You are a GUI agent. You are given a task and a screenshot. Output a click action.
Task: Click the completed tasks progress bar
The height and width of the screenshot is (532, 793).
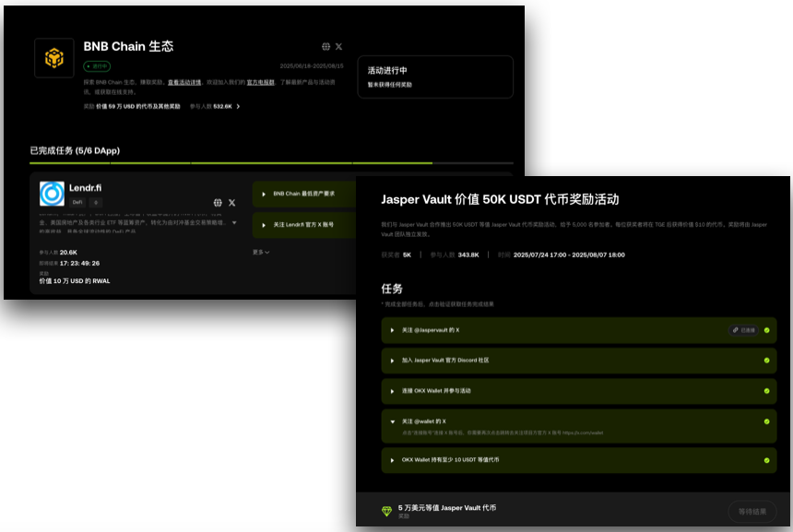point(272,163)
